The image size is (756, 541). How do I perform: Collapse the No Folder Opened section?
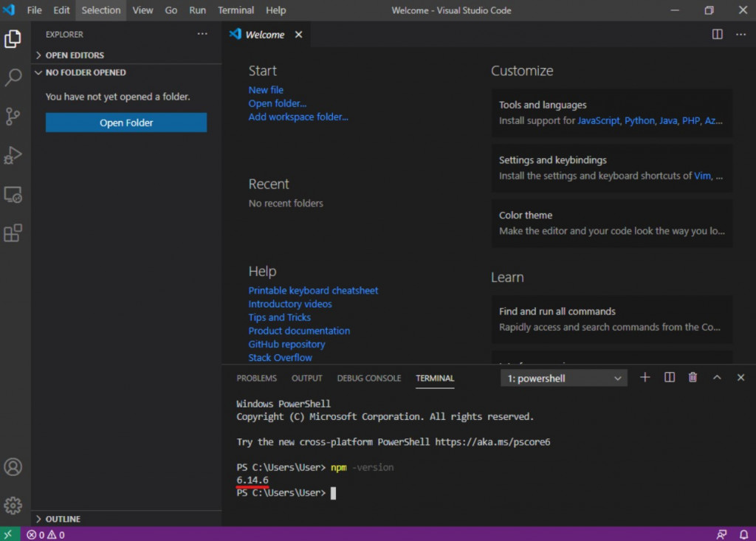[126, 72]
